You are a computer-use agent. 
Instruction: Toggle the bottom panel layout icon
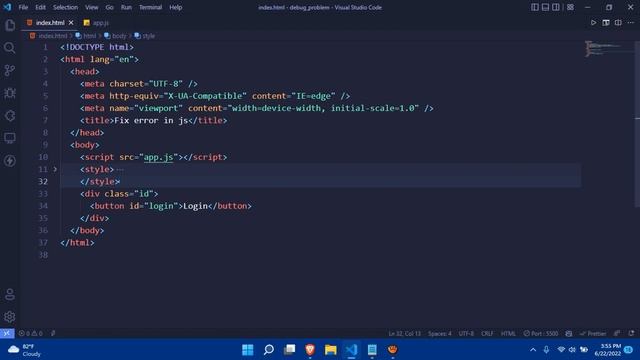[x=545, y=7]
